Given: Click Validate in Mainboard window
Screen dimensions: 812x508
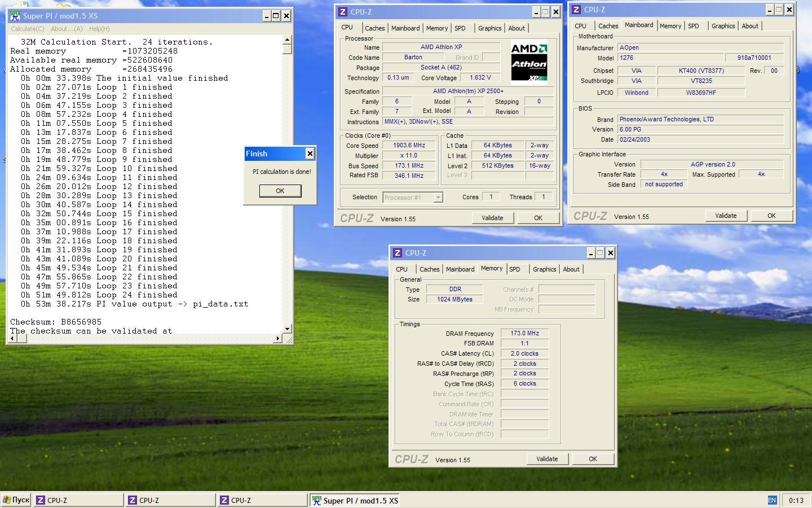Looking at the screenshot, I should 726,216.
